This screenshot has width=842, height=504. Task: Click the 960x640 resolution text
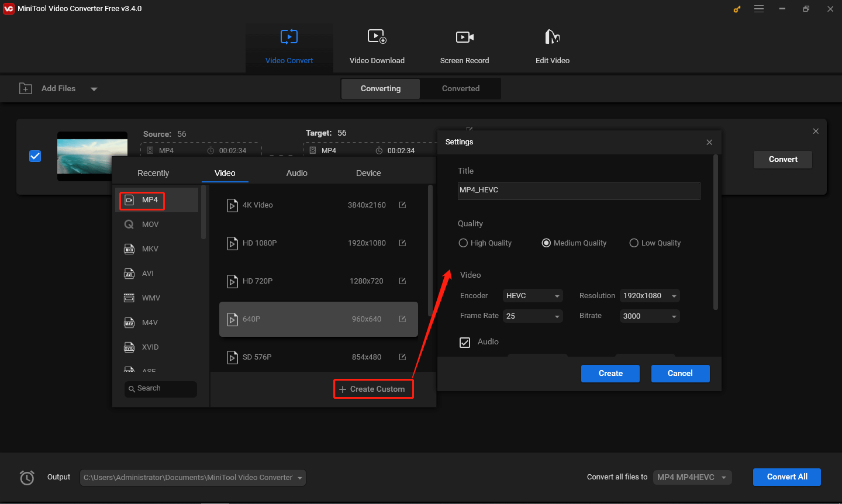coord(367,319)
